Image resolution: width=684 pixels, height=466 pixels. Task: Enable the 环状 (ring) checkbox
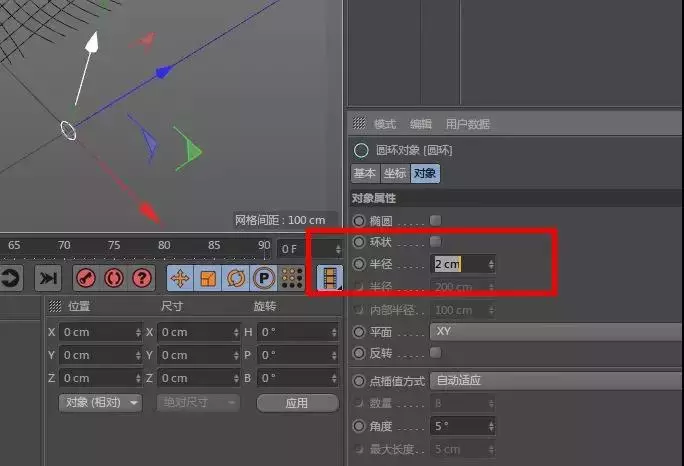pos(435,242)
